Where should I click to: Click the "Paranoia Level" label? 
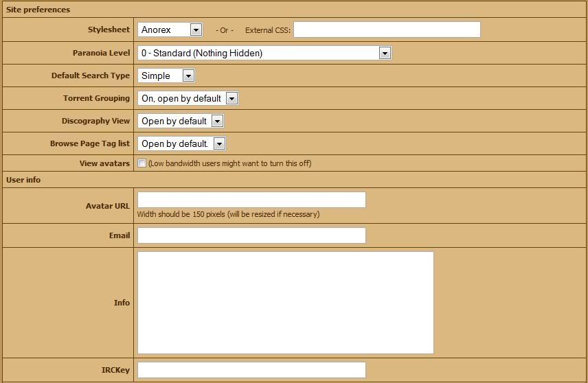(x=101, y=53)
